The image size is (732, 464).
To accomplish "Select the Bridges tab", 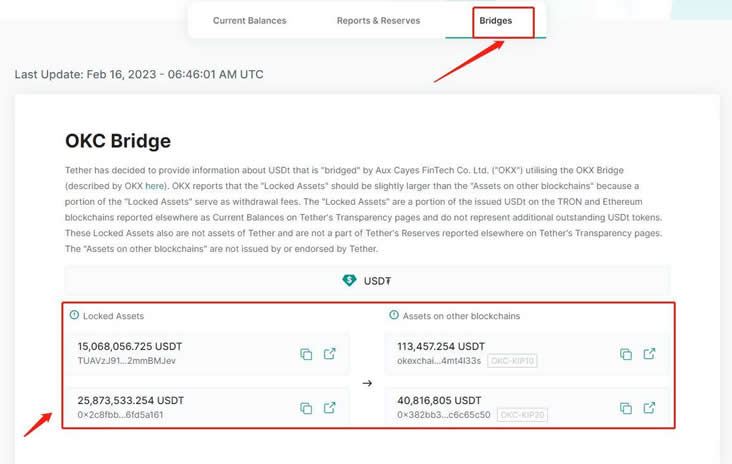I will pos(495,21).
